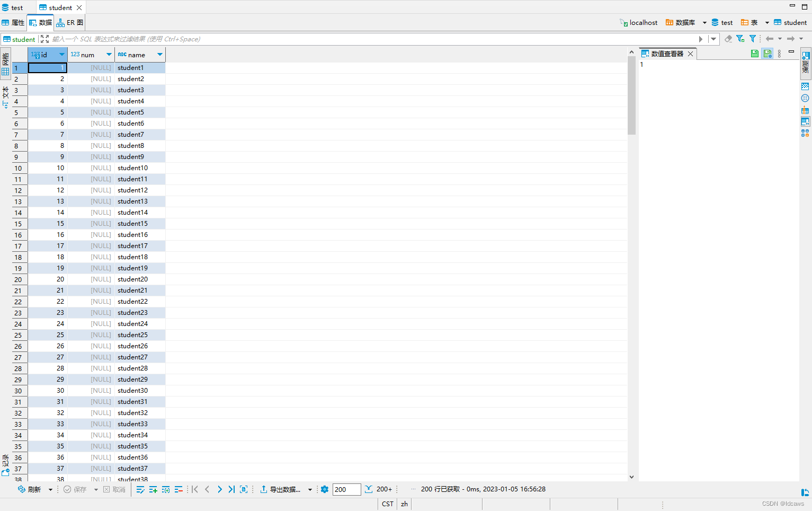Open id column filter dropdown arrow
The image size is (812, 511).
point(62,55)
